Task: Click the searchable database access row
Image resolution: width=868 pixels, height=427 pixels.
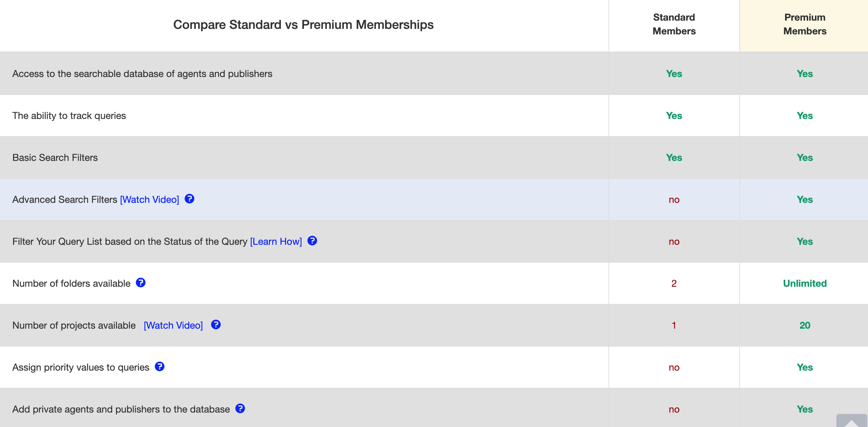Action: (142, 73)
